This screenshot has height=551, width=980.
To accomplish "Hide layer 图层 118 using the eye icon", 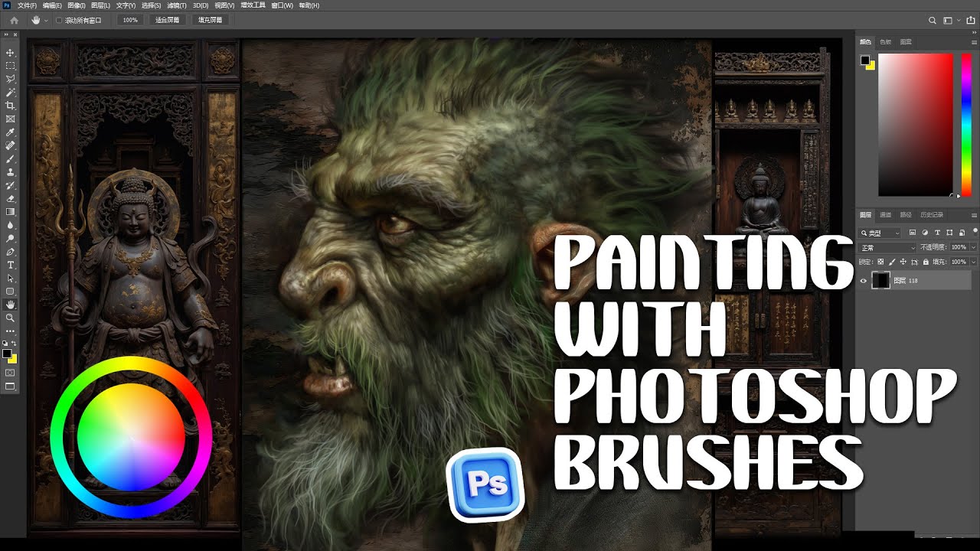I will (864, 281).
